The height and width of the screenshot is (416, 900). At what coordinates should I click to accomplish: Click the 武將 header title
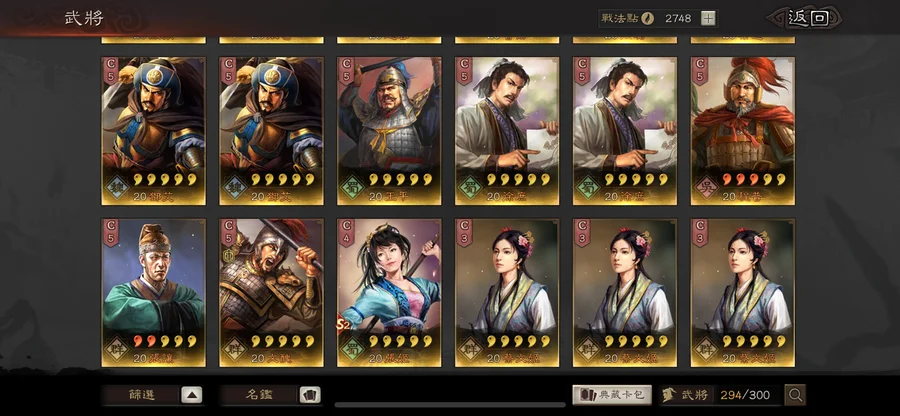tap(84, 18)
